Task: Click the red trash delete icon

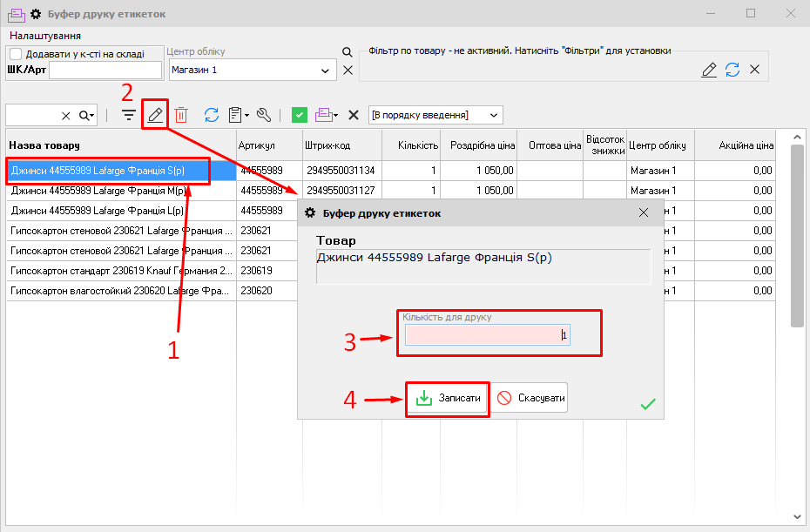Action: tap(181, 115)
